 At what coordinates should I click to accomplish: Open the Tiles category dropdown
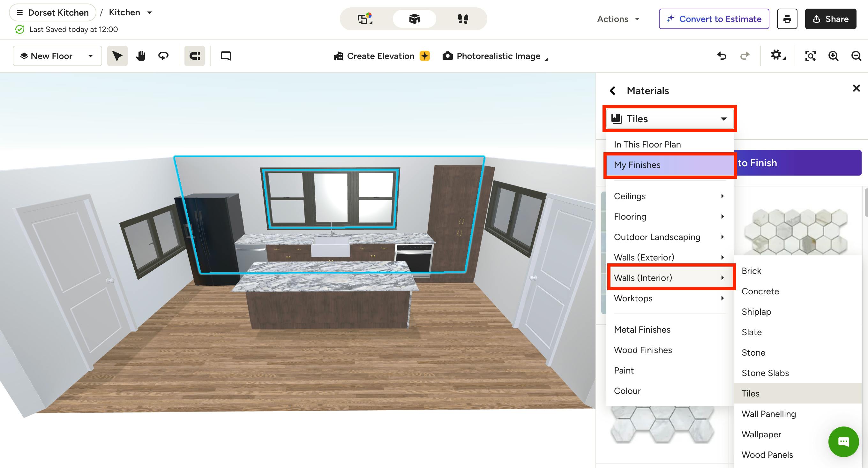[x=670, y=119]
